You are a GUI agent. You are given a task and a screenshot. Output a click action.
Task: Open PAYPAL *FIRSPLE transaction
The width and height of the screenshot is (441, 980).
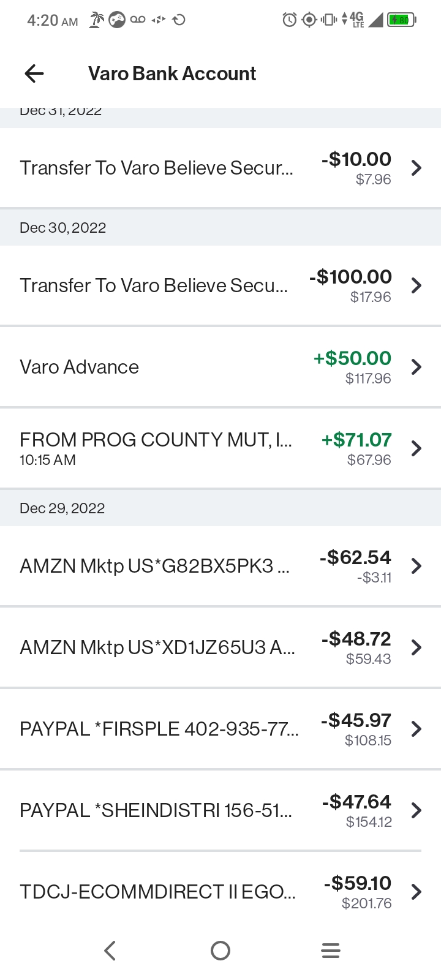coord(159,729)
